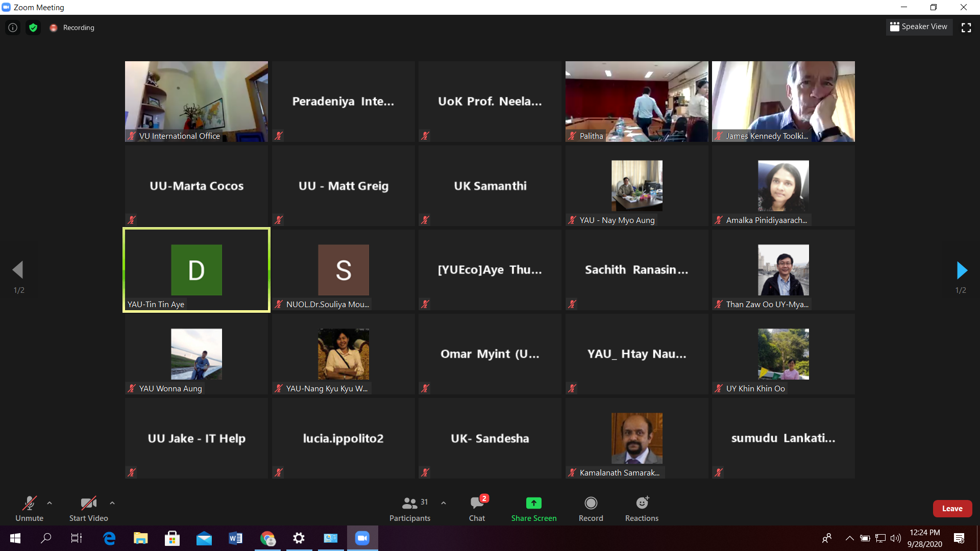Click the [YUEco]Aye Thu... participant tile
980x551 pixels.
point(490,270)
